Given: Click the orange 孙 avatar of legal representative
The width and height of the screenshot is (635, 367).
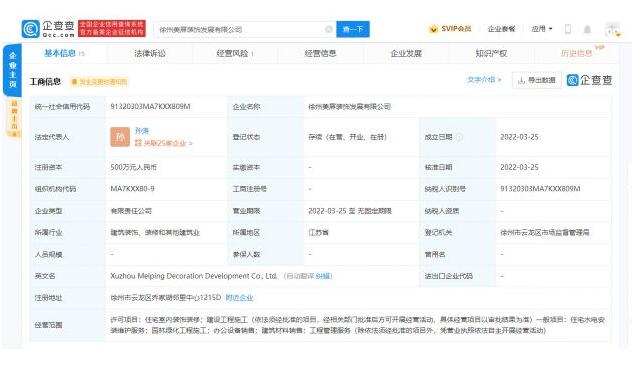Looking at the screenshot, I should [x=120, y=137].
